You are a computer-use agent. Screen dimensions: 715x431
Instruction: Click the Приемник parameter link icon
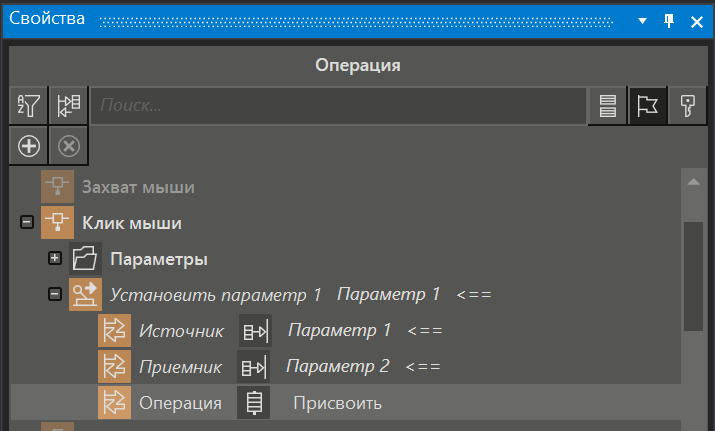click(x=254, y=367)
